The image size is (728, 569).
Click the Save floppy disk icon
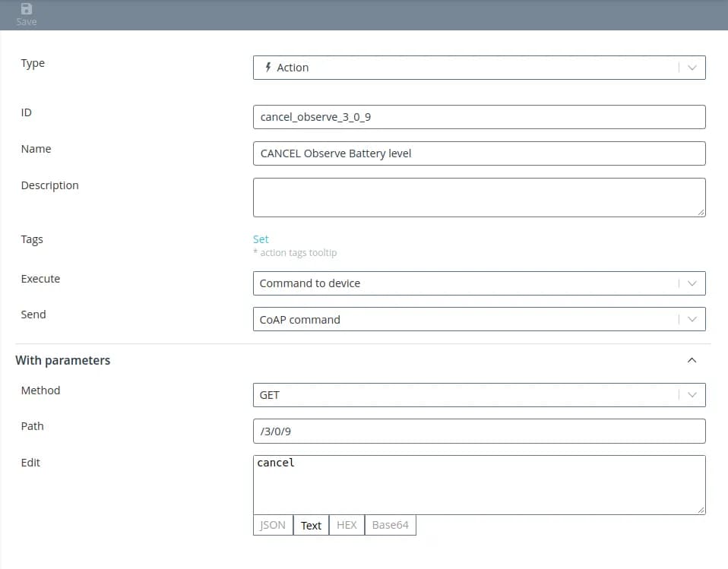[x=27, y=9]
